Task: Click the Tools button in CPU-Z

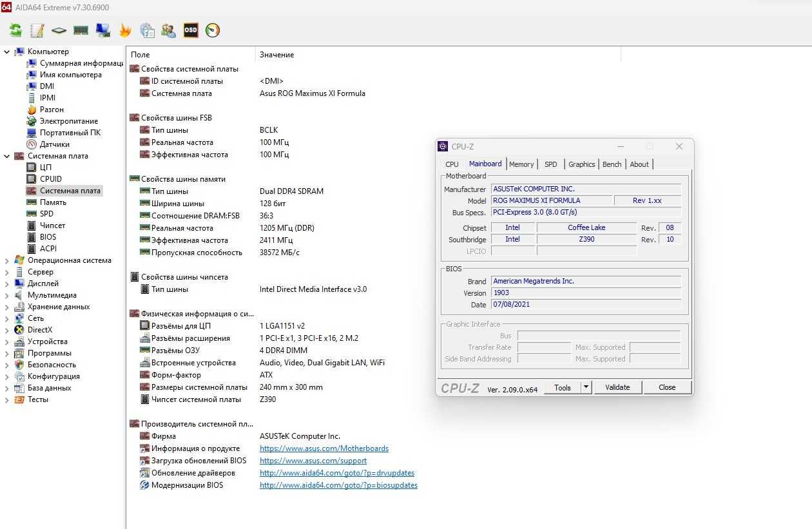Action: [x=563, y=387]
